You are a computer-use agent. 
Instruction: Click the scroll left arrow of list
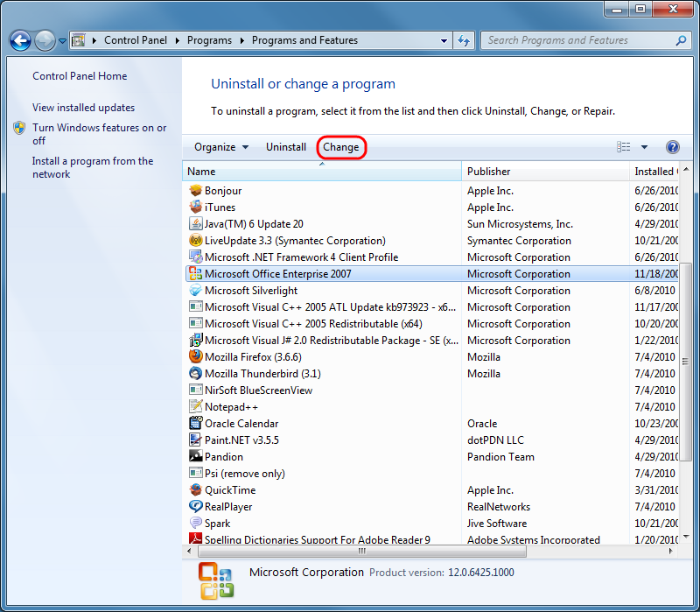(189, 552)
